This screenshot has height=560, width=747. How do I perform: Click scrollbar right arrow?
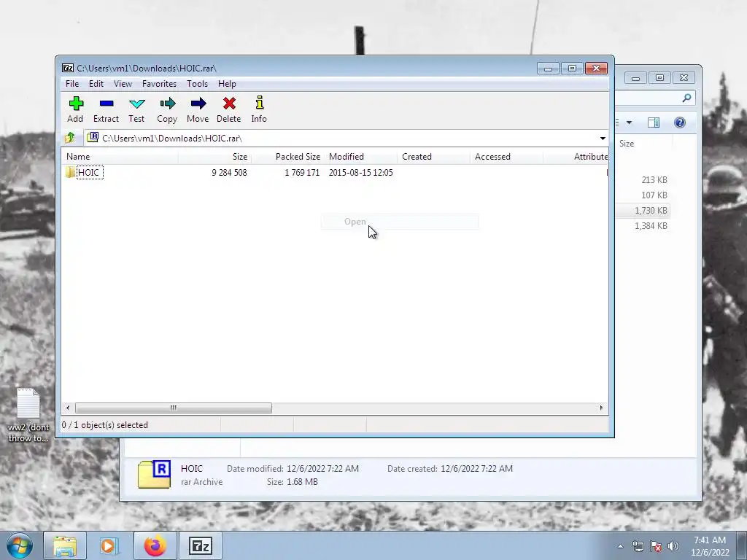[x=601, y=408]
